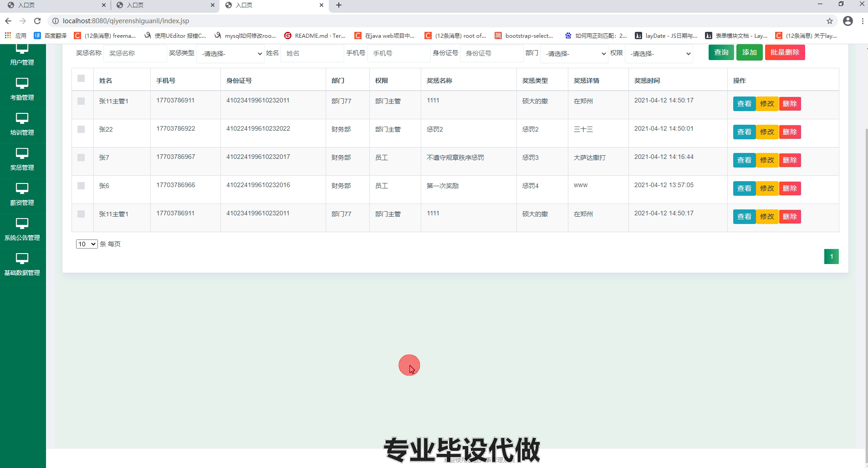The height and width of the screenshot is (468, 868).
Task: Change the rows-per-page dropdown
Action: tap(87, 244)
